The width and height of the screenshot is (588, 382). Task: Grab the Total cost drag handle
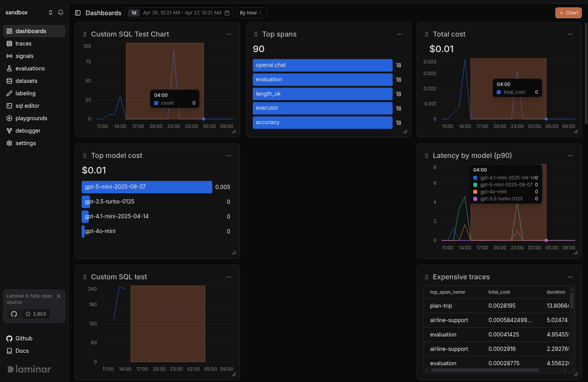point(427,34)
